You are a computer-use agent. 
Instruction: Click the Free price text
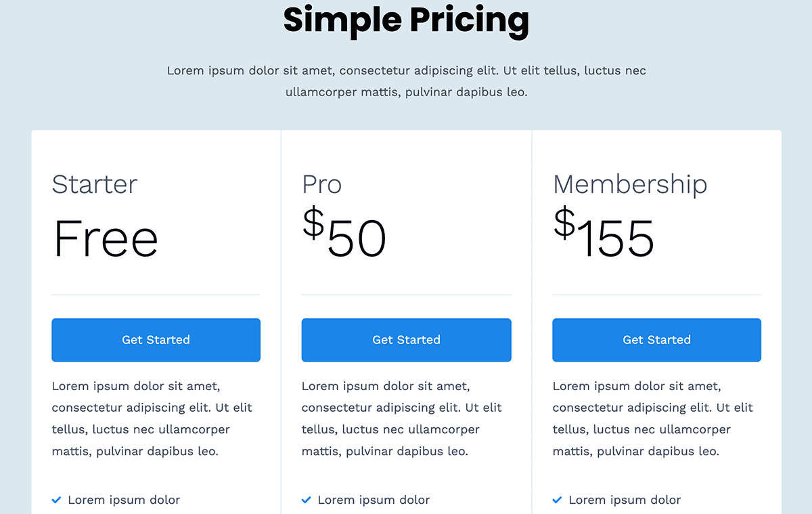(x=106, y=238)
